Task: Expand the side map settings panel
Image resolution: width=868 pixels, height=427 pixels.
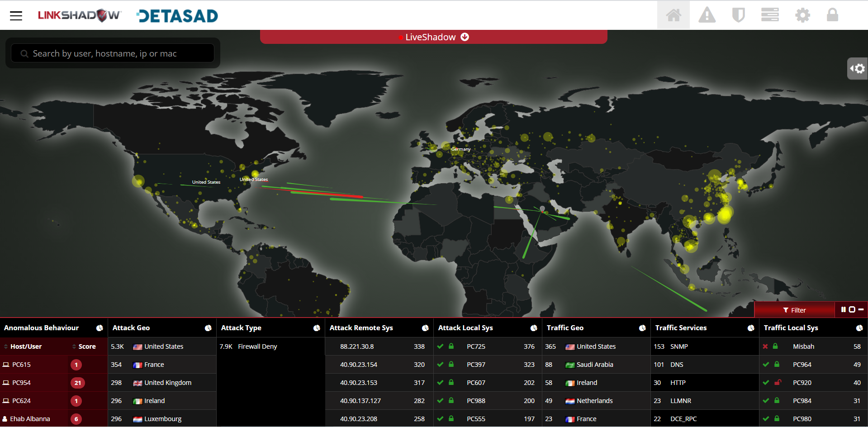Action: coord(857,69)
